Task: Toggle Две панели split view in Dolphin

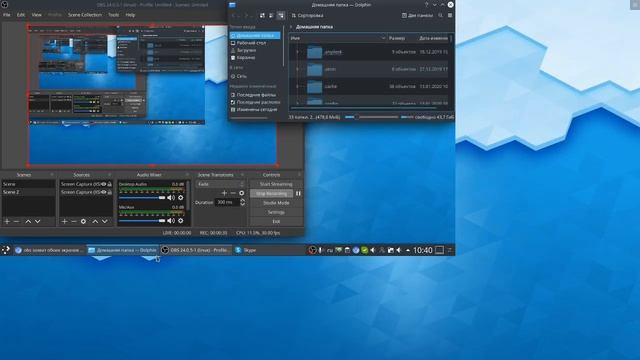Action: click(x=417, y=16)
